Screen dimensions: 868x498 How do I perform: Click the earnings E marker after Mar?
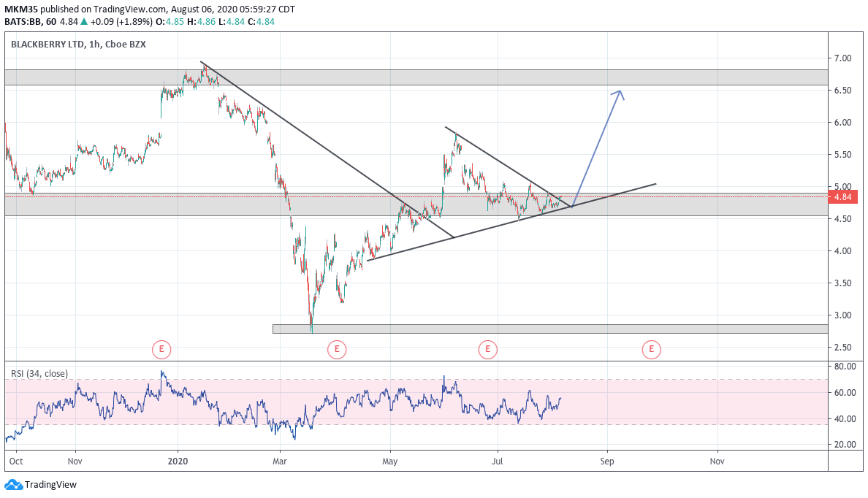coord(337,349)
